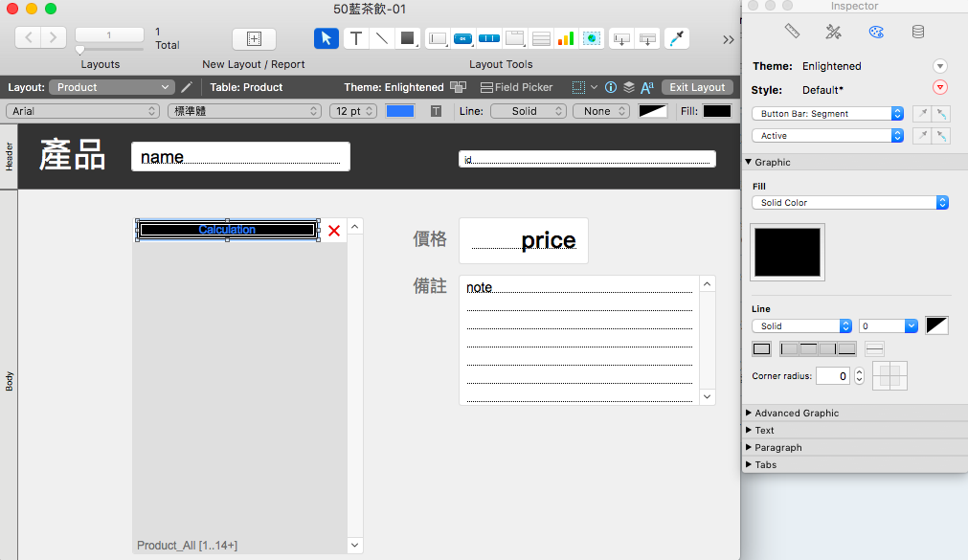Screen dimensions: 968x560
Task: Open the Data tab in Inspector
Action: pos(918,32)
